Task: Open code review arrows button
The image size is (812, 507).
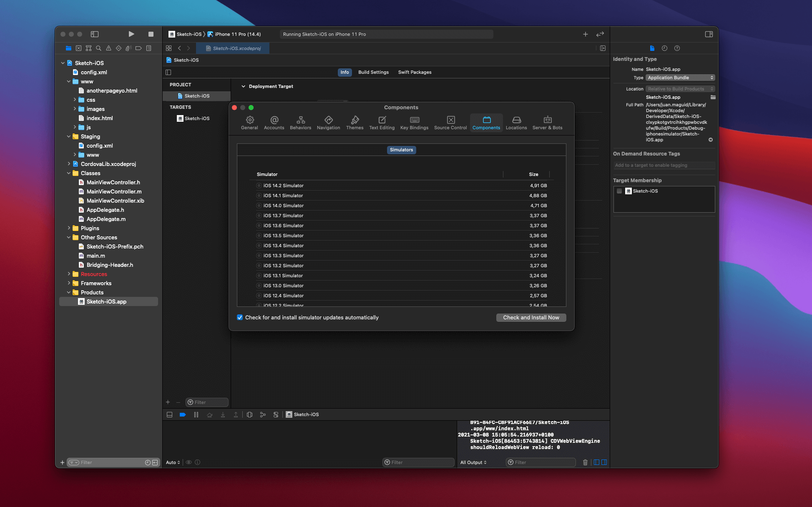Action: (600, 34)
